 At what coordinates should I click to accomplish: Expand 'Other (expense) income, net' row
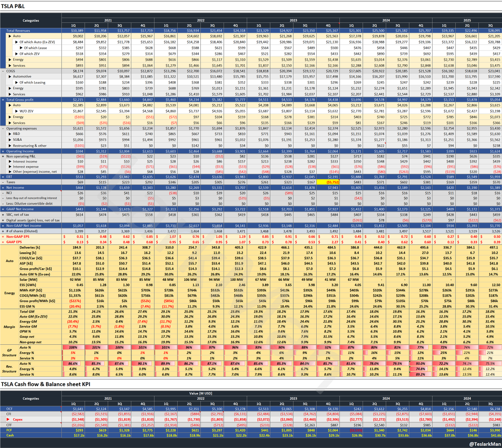(x=10, y=172)
